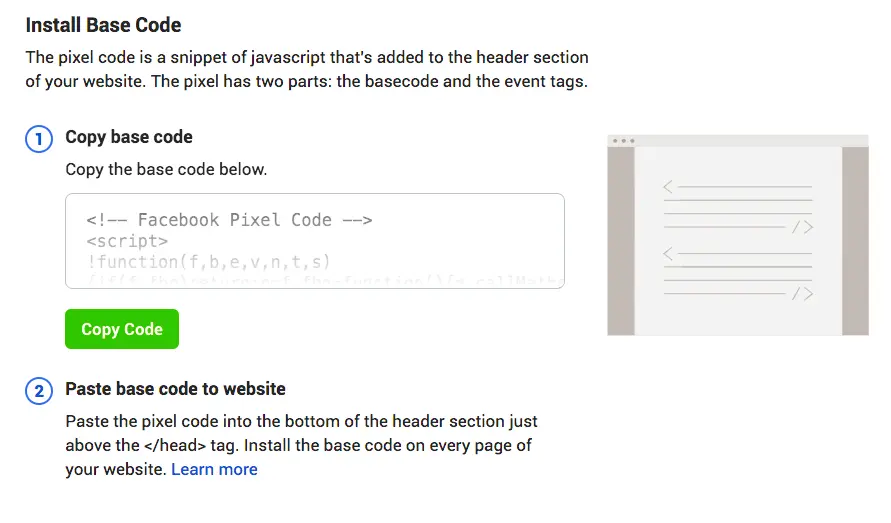Open the Learn more link
Image resolution: width=891 pixels, height=523 pixels.
tap(214, 469)
